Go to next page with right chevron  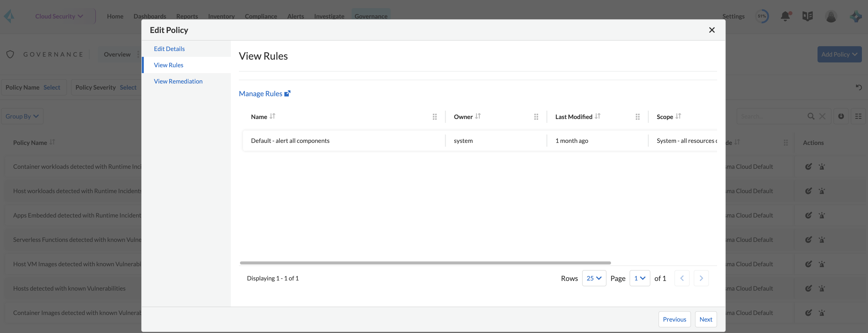pos(701,278)
